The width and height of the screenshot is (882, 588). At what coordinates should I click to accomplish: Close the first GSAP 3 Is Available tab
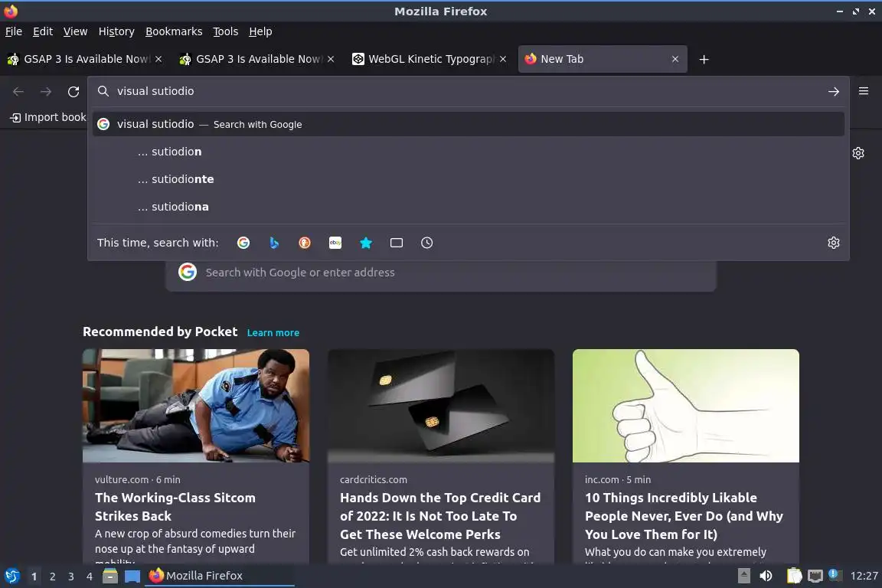pos(158,59)
